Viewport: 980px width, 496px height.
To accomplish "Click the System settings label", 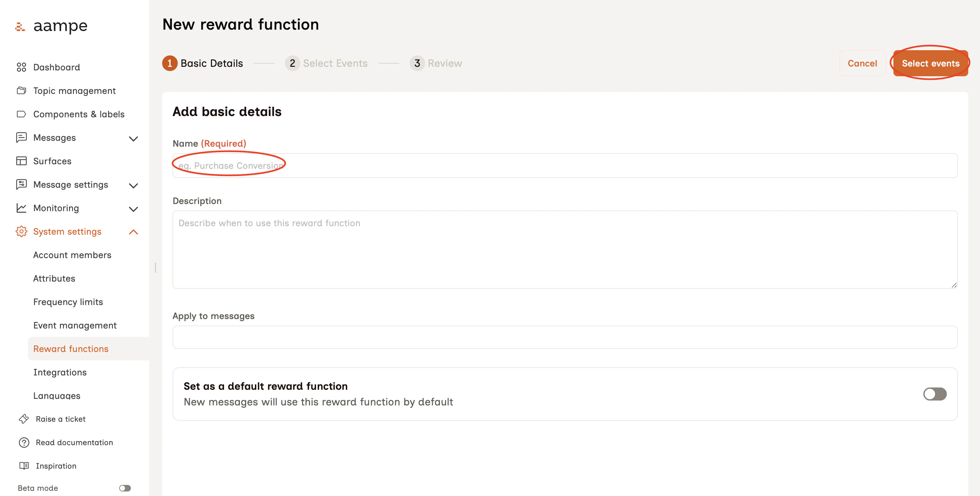I will 67,231.
